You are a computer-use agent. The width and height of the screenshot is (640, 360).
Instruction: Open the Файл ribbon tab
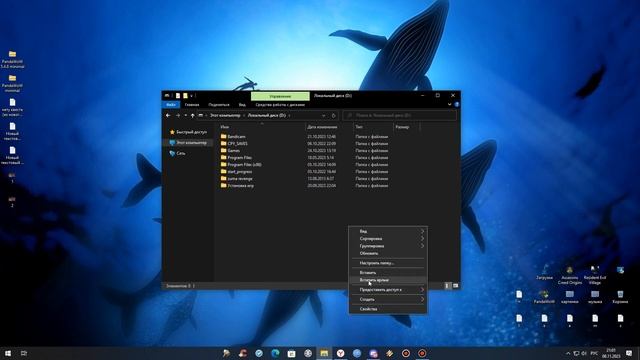tap(171, 104)
